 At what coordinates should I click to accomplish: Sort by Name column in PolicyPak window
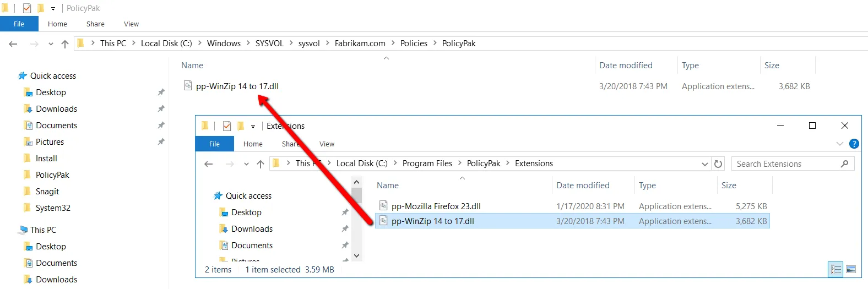click(x=192, y=66)
